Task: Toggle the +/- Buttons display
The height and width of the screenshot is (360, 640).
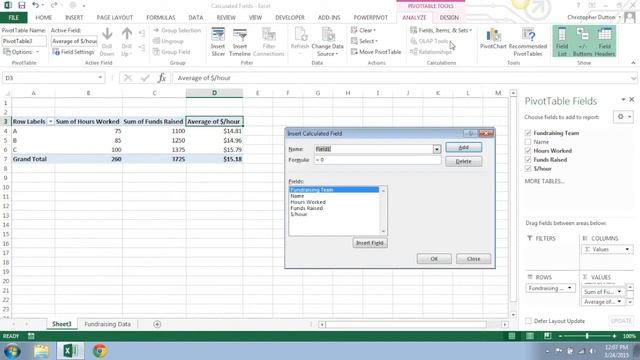Action: tap(582, 42)
